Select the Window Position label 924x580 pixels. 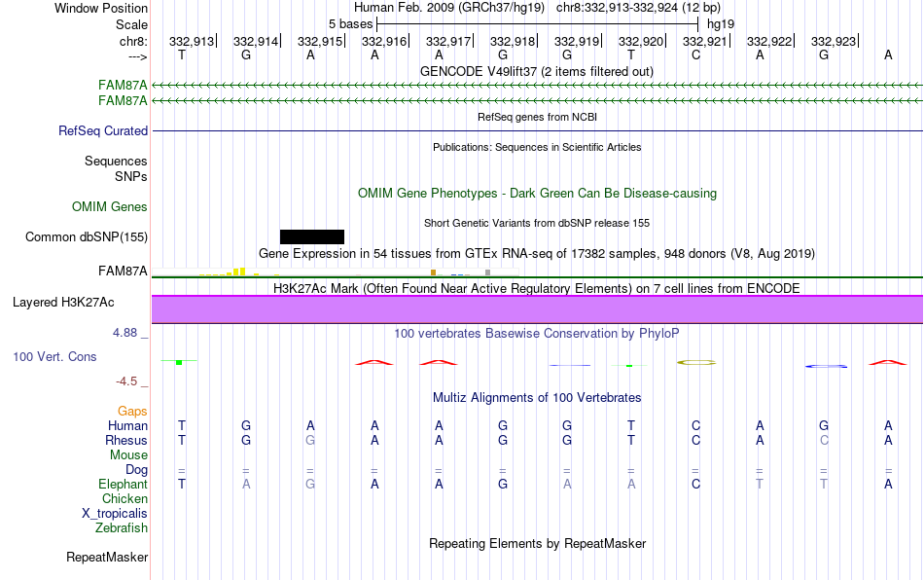tap(101, 8)
